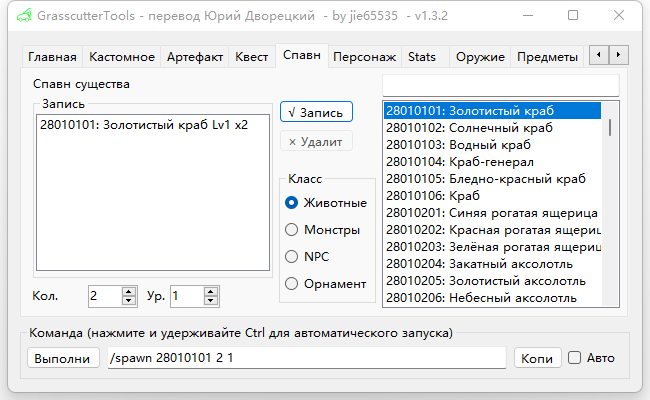Decrease the Ур. level spinner value
Viewport: 650px width, 400px height.
[x=210, y=300]
